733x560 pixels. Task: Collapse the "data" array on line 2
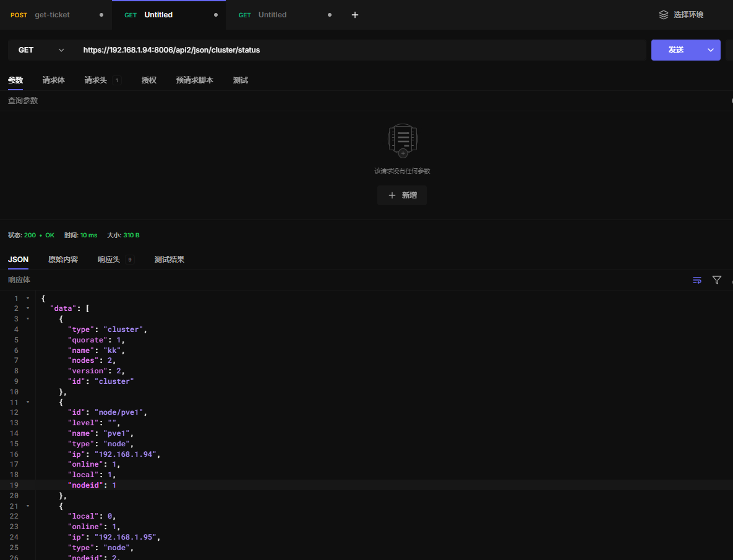click(28, 308)
